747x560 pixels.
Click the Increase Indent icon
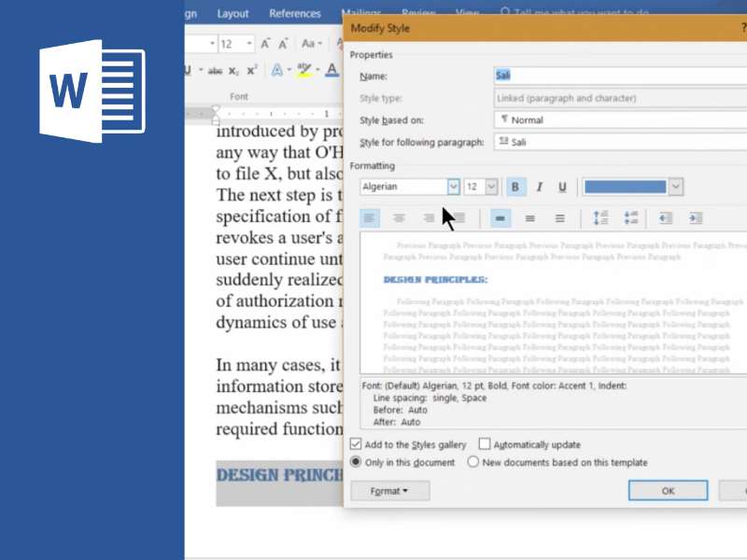coord(696,218)
